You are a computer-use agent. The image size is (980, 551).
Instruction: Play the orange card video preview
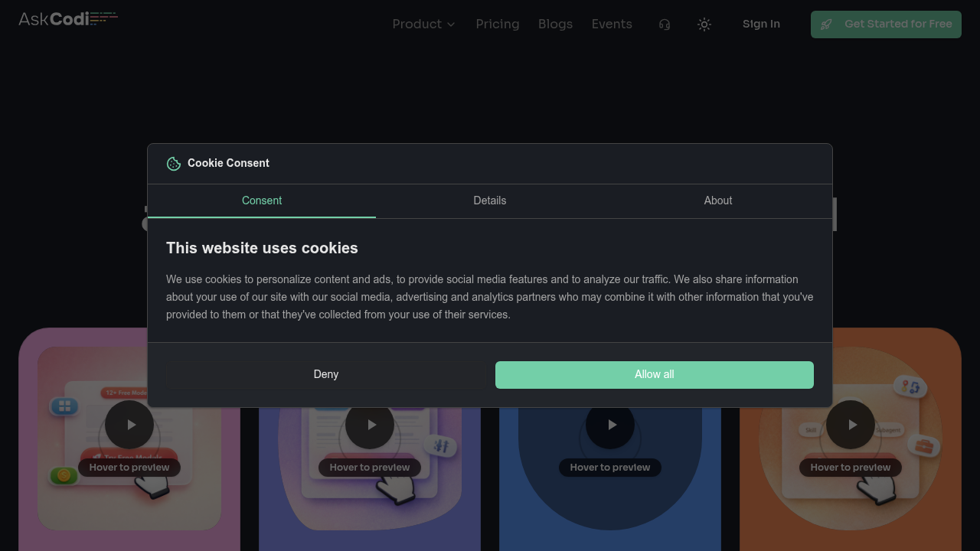[x=851, y=425]
